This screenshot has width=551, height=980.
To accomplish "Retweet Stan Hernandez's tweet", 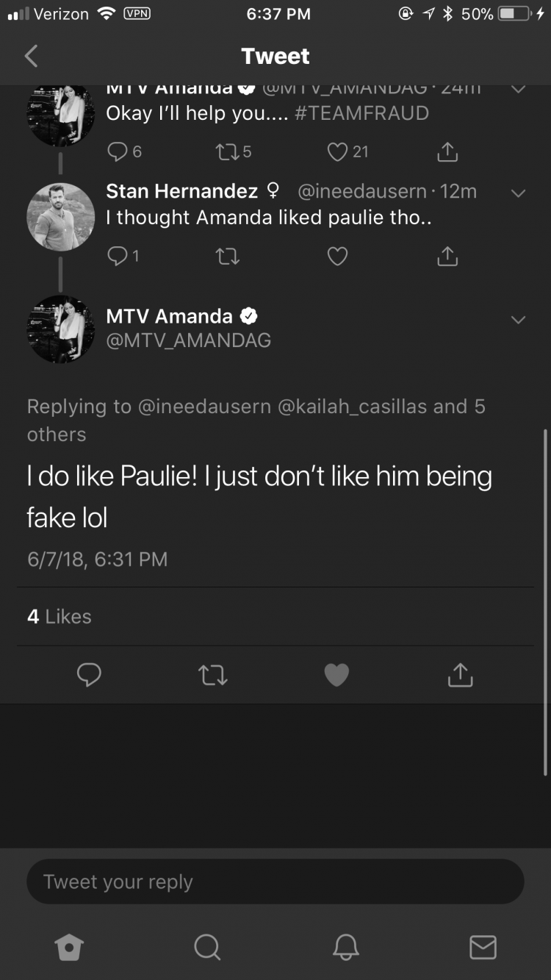I will 227,256.
